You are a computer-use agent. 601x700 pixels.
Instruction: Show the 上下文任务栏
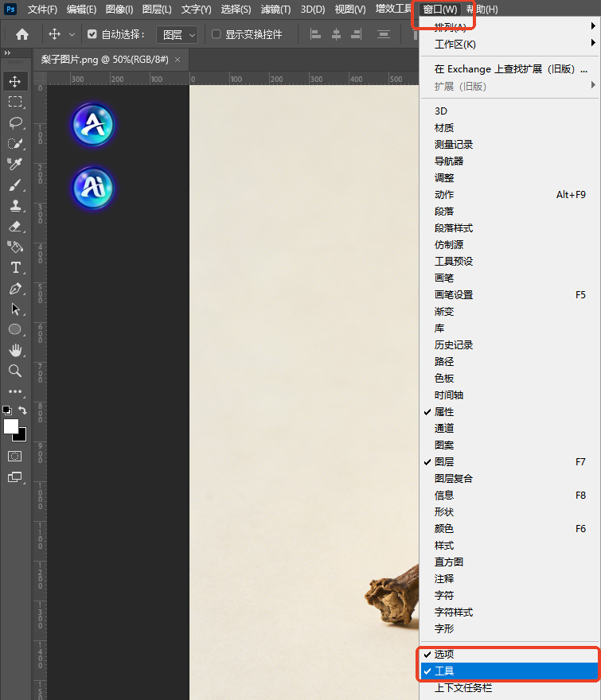[x=509, y=687]
